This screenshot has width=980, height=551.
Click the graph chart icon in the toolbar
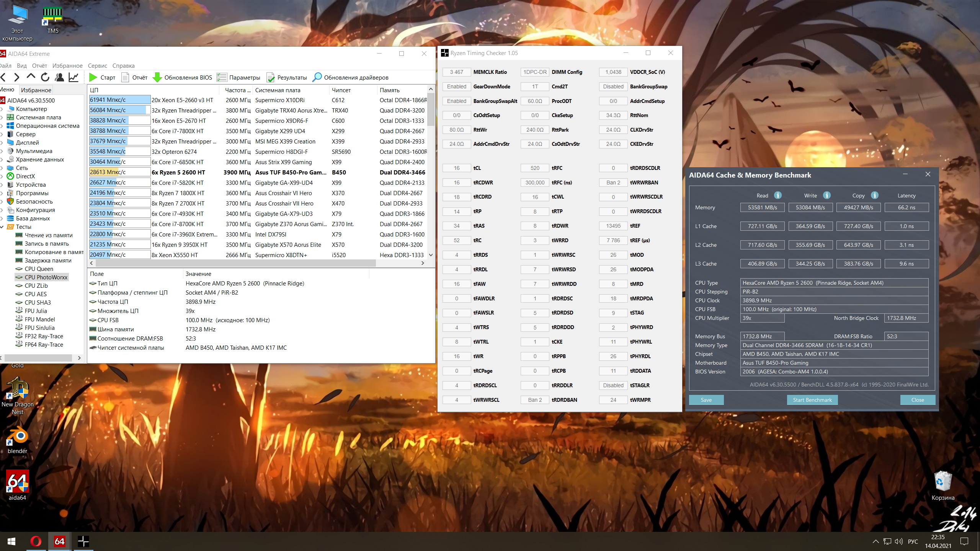[73, 77]
